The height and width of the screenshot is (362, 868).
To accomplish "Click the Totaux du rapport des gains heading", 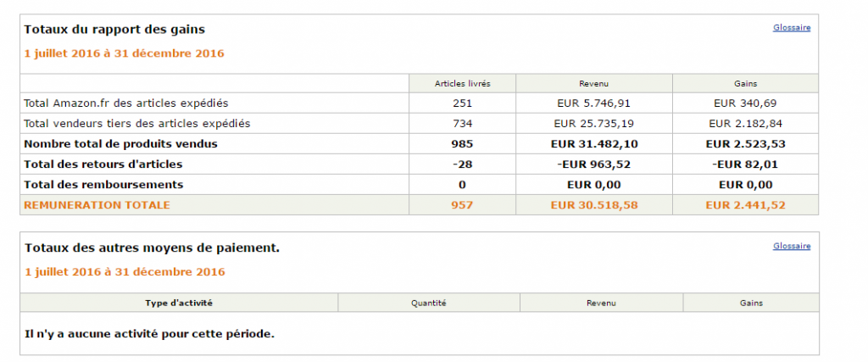I will [114, 30].
